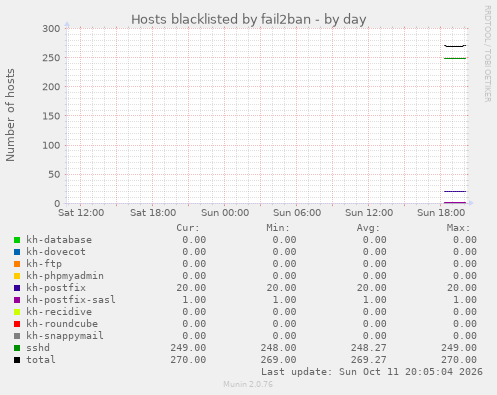Click the total black swatch
Screen dimensions: 497x395
pyautogui.click(x=17, y=360)
